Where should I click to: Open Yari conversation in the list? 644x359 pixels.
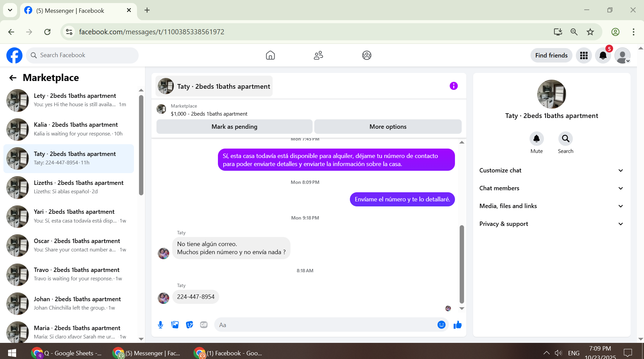[x=68, y=216]
